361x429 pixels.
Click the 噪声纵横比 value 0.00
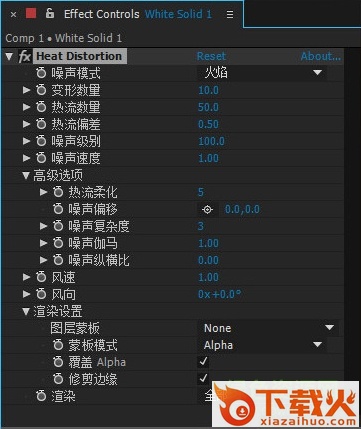click(209, 260)
